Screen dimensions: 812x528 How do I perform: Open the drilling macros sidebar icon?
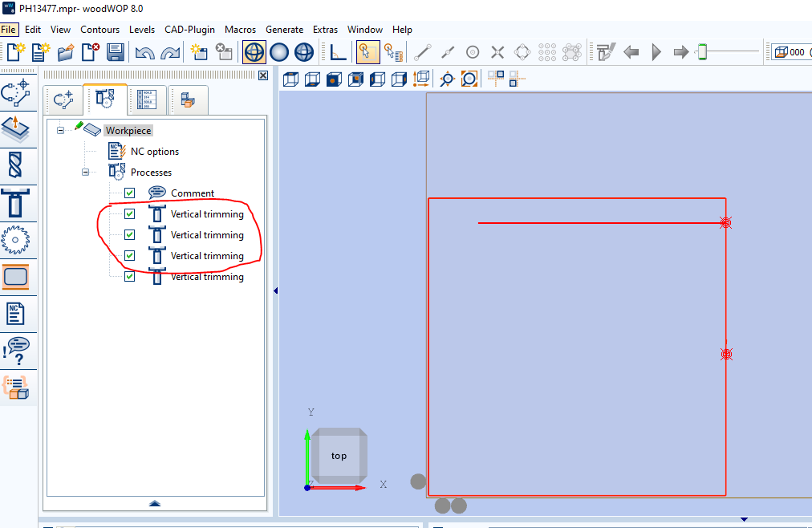coord(15,166)
